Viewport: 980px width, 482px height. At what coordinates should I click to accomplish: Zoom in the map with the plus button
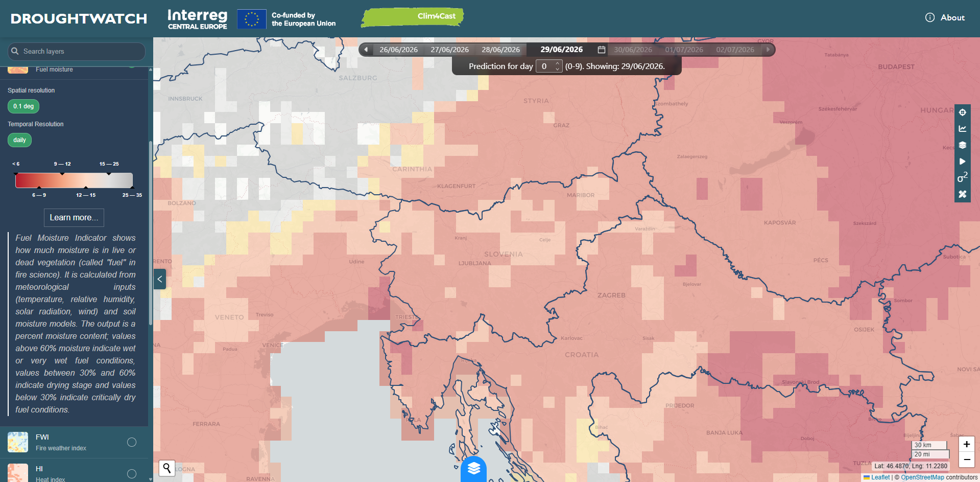[x=966, y=444]
